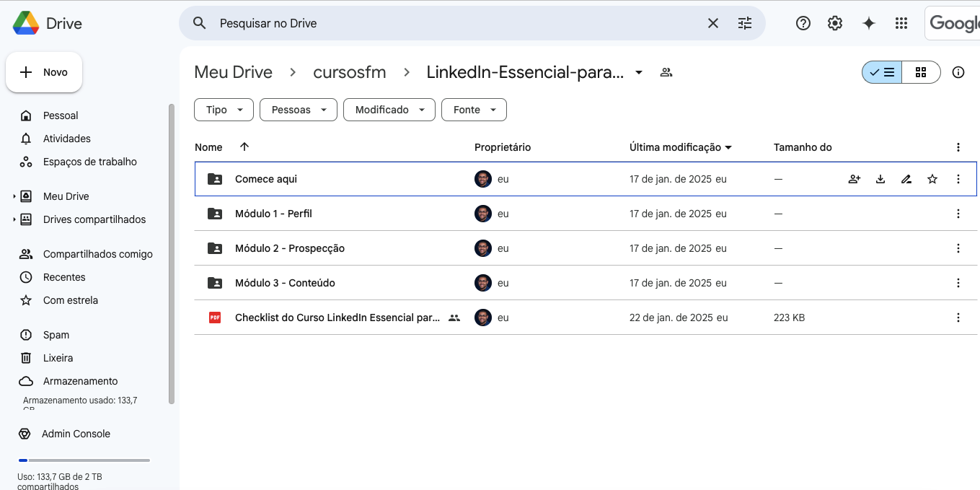Open the Modificado filter dropdown
The width and height of the screenshot is (980, 490).
click(x=389, y=110)
